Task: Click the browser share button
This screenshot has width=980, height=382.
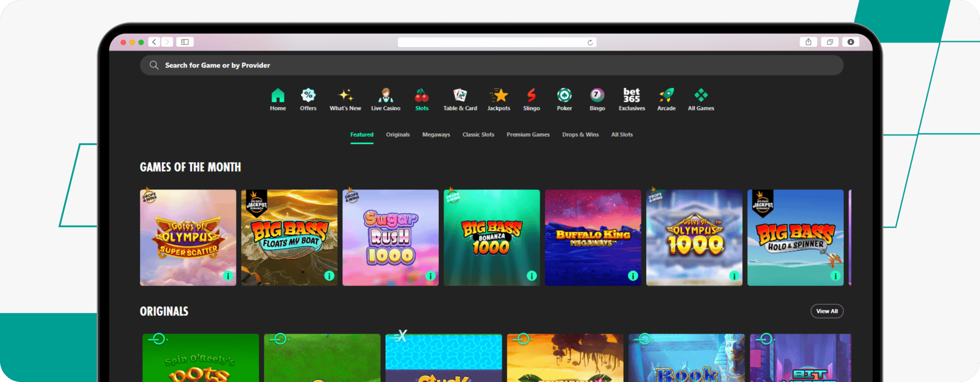Action: point(808,42)
